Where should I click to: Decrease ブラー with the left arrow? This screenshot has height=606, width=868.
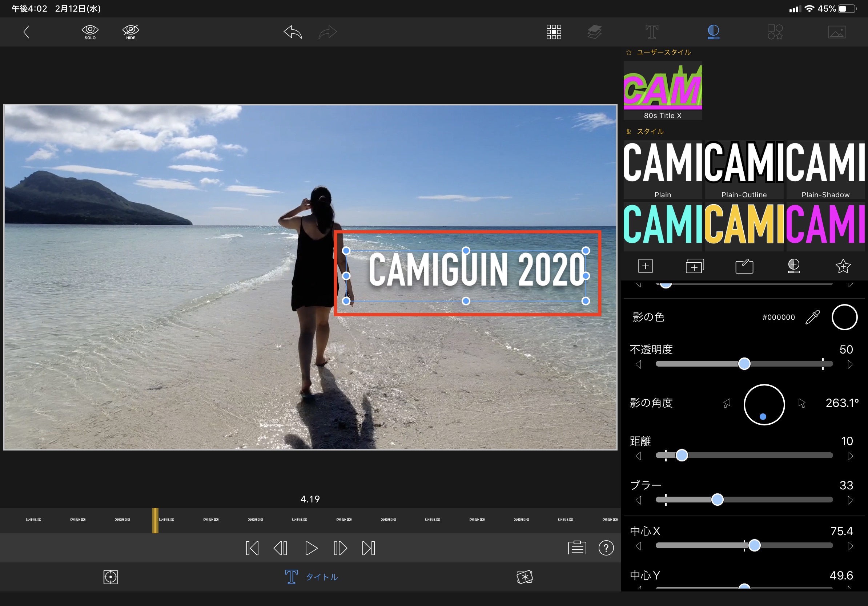point(639,500)
